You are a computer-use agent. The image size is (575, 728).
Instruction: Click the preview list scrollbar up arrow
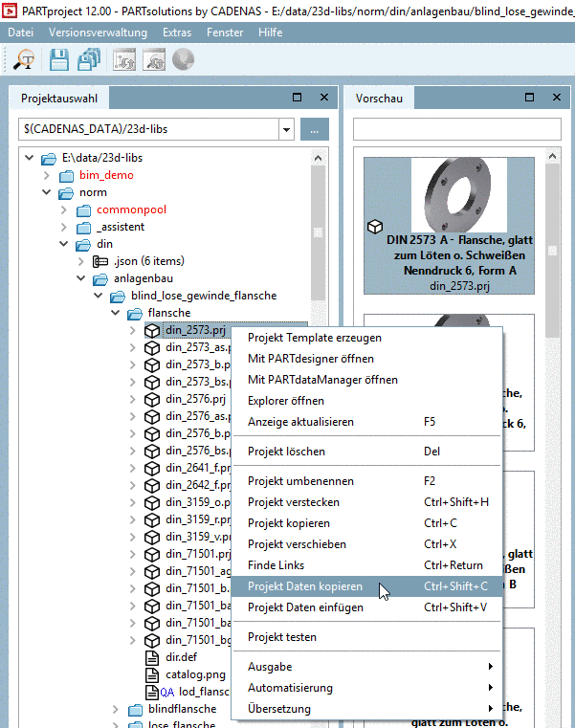click(x=552, y=157)
